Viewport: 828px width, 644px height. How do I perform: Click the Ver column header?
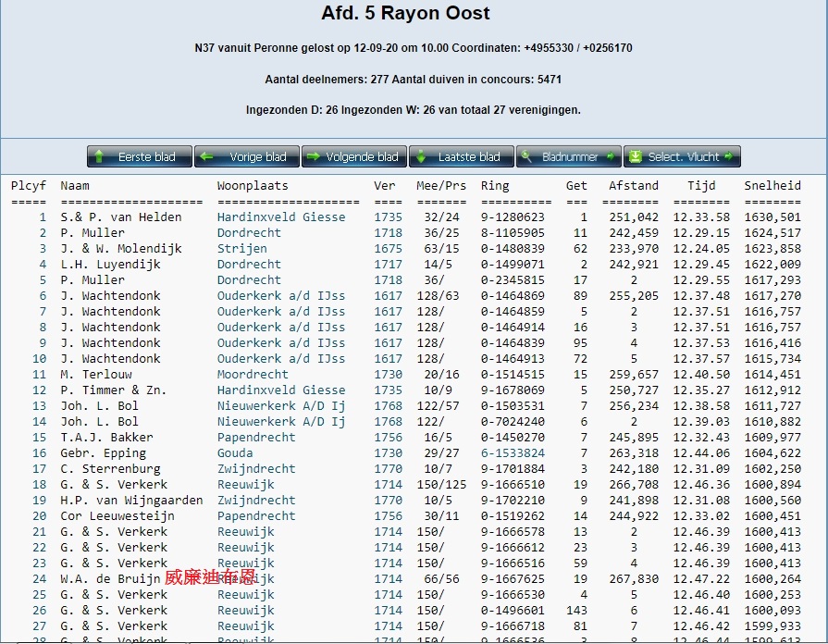point(385,186)
